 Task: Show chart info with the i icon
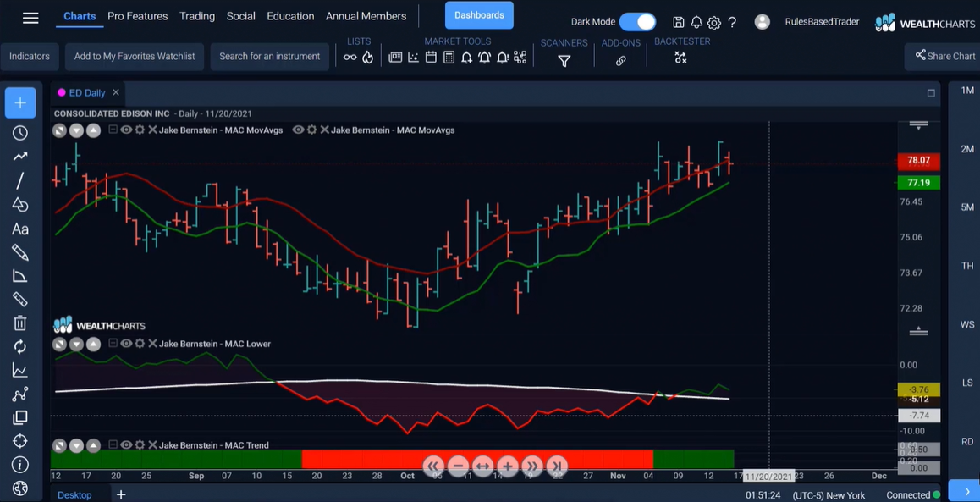pos(20,465)
